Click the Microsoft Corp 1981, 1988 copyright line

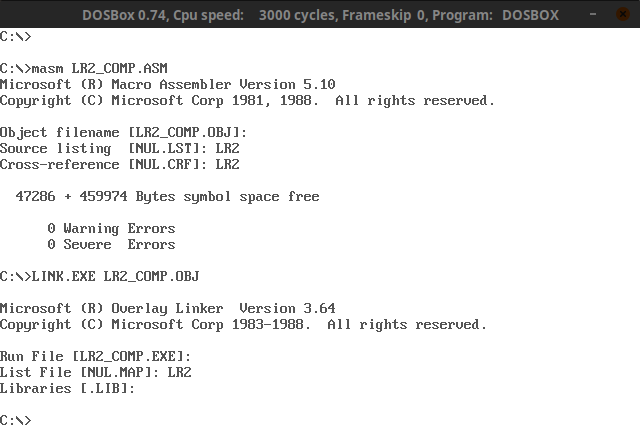247,101
